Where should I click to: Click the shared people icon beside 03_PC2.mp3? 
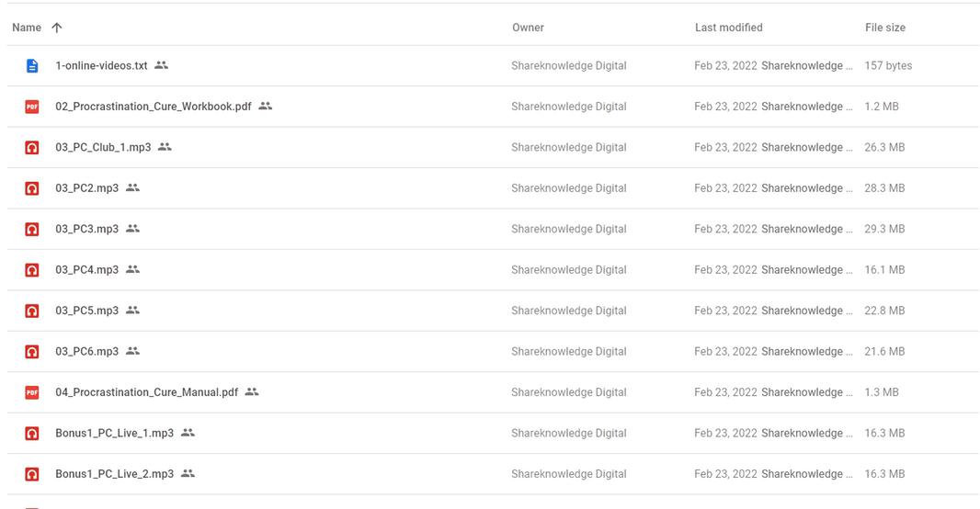132,187
